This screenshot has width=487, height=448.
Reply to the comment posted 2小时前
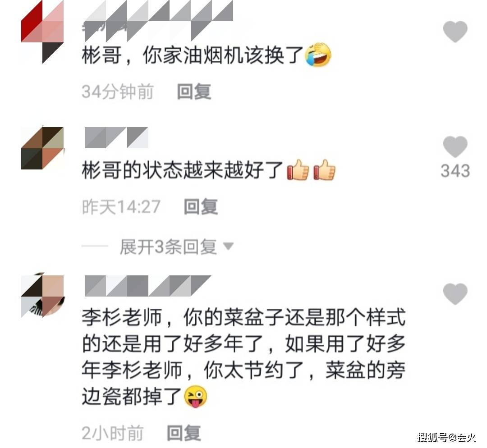(x=184, y=433)
